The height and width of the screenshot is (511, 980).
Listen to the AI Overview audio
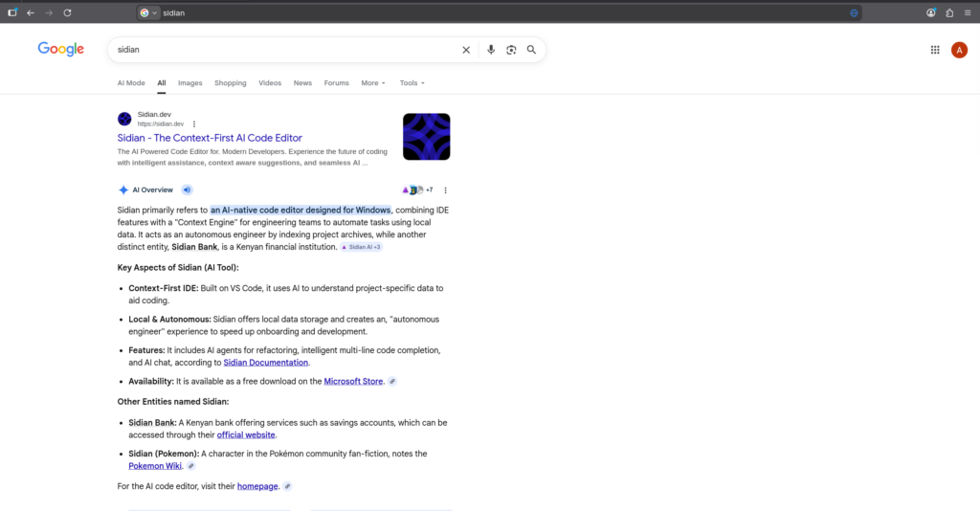click(187, 189)
